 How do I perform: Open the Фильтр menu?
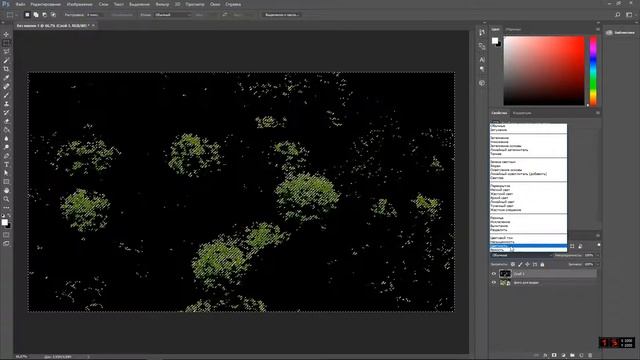162,4
